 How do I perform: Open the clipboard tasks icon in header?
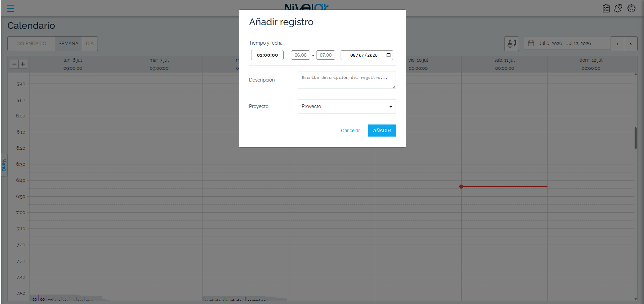[x=606, y=8]
